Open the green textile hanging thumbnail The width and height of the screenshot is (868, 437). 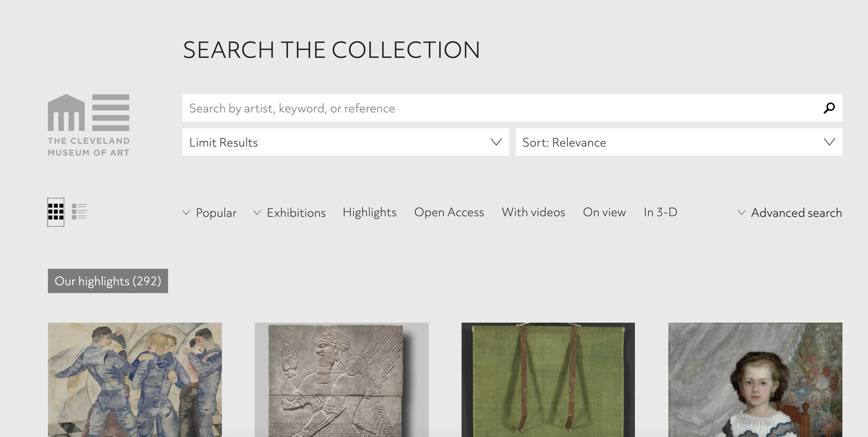548,380
